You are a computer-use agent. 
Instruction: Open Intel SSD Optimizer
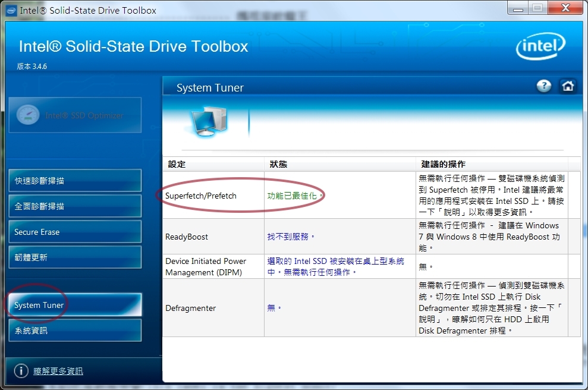(x=75, y=115)
